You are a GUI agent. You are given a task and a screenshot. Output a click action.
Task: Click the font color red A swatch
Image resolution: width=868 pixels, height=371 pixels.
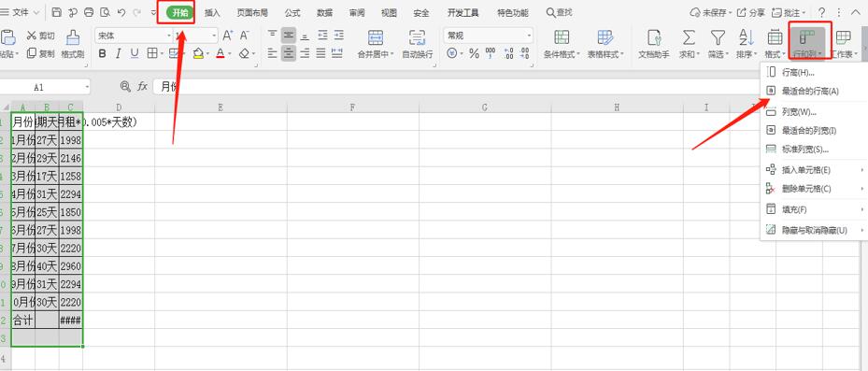pos(221,53)
